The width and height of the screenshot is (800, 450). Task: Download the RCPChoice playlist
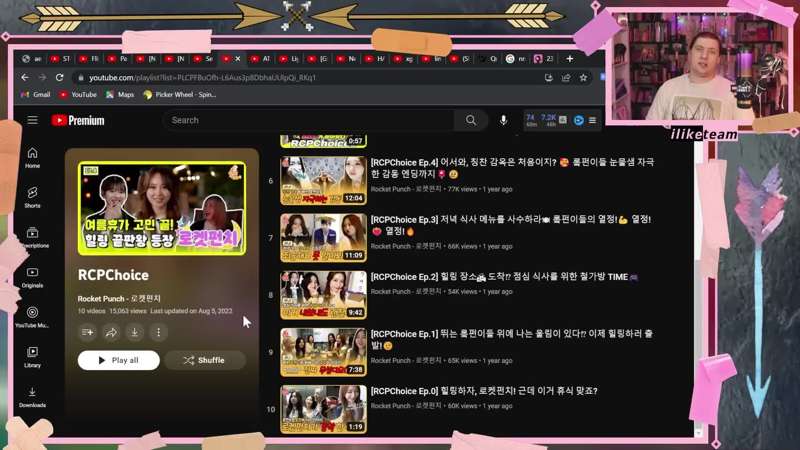point(134,332)
